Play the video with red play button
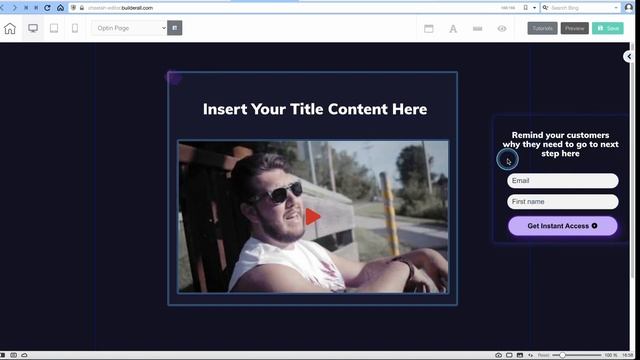640x360 pixels. pyautogui.click(x=313, y=216)
